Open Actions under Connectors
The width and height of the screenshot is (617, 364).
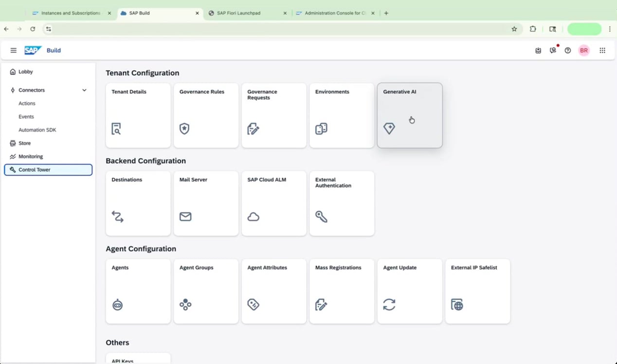click(27, 103)
